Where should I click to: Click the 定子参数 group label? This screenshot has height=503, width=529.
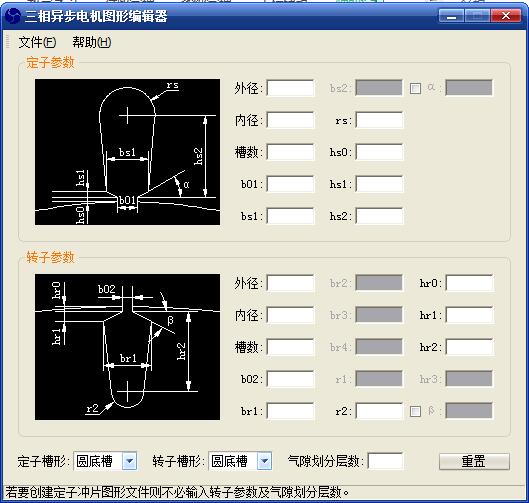(x=50, y=63)
